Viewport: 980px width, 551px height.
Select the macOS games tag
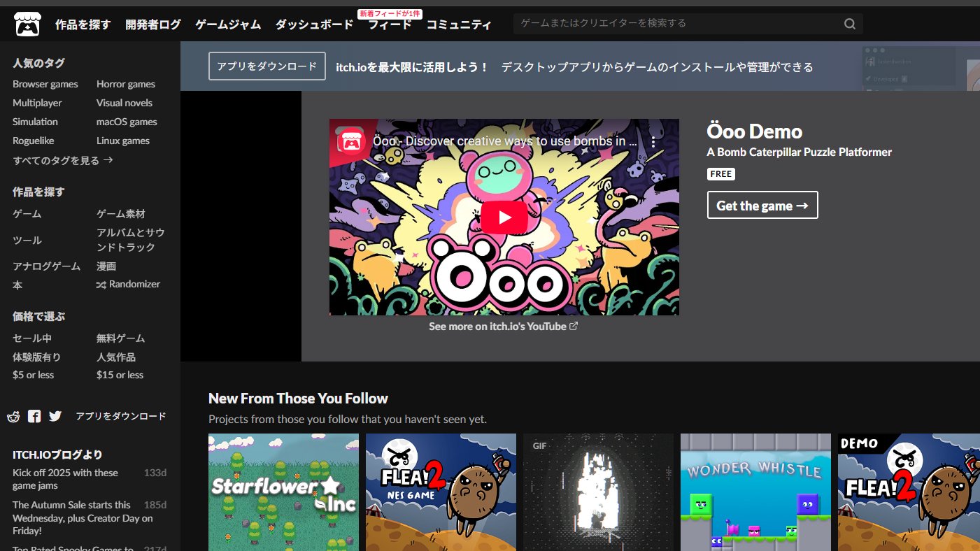127,122
